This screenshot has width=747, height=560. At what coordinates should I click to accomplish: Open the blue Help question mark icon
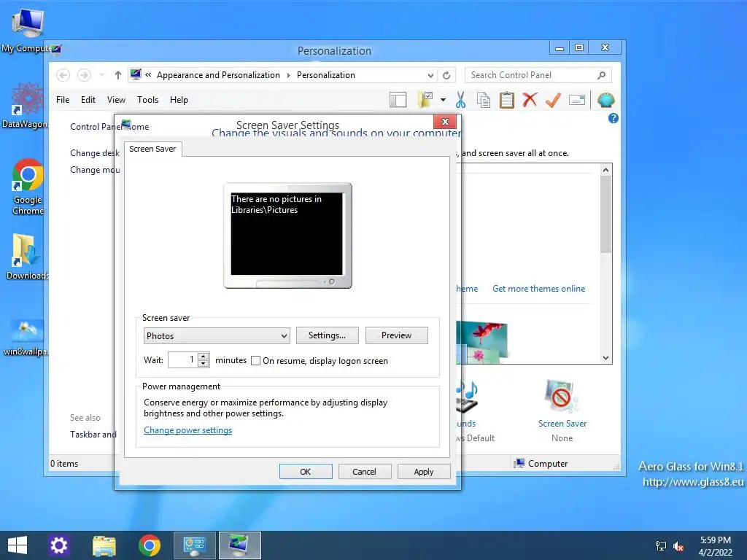613,118
